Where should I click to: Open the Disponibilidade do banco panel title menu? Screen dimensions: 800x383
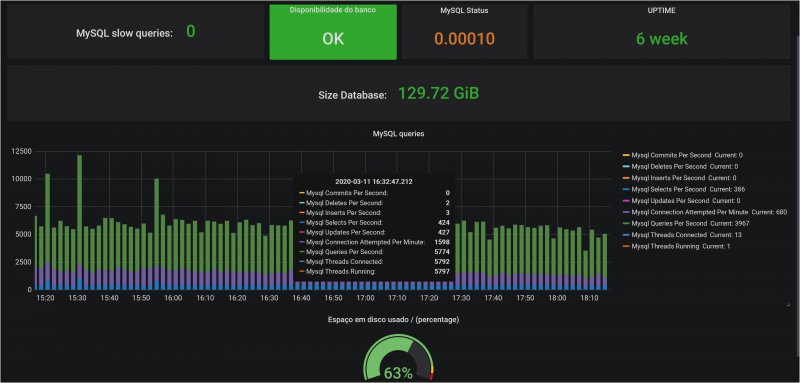click(x=333, y=10)
